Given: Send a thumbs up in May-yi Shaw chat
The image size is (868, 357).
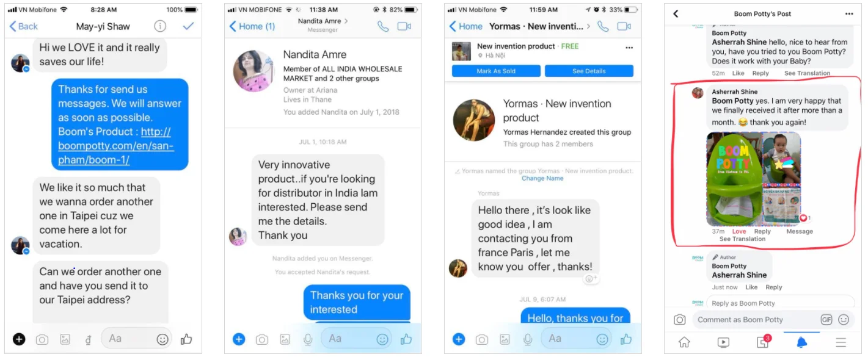Looking at the screenshot, I should coord(186,339).
